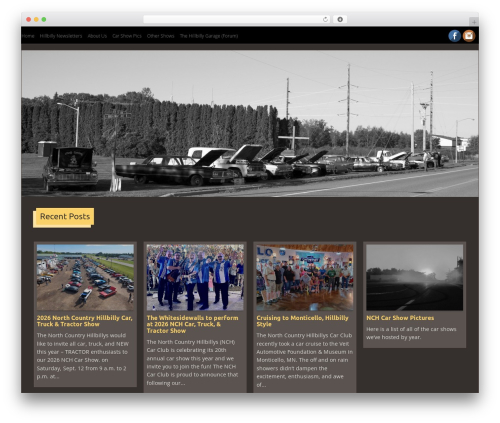This screenshot has width=500, height=423.
Task: Close the browser window with red button
Action: click(x=29, y=19)
